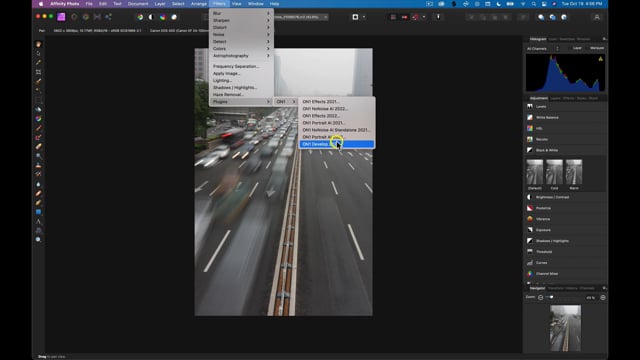Choose ON1 NoNoise AI 2022 plugin

(337, 109)
